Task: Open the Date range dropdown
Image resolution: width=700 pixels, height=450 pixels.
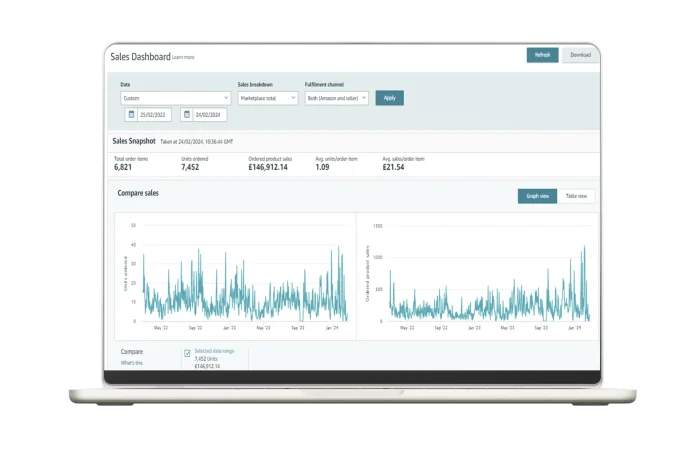Action: point(175,98)
